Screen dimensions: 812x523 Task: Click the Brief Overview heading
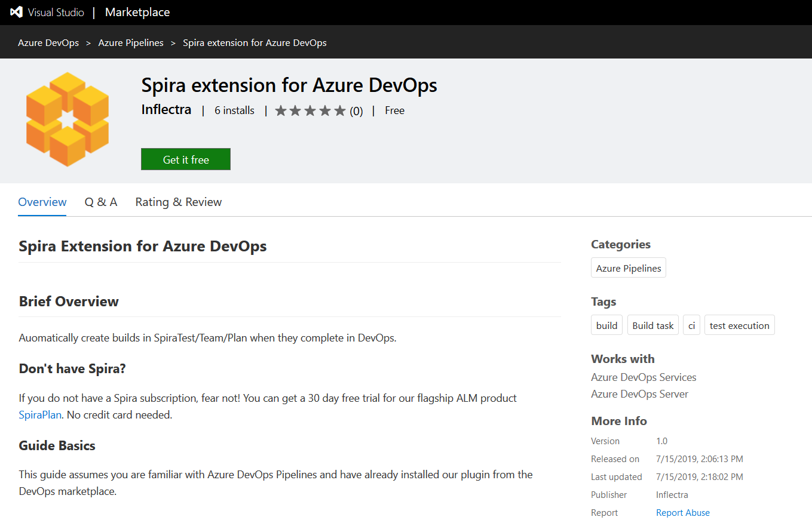69,302
